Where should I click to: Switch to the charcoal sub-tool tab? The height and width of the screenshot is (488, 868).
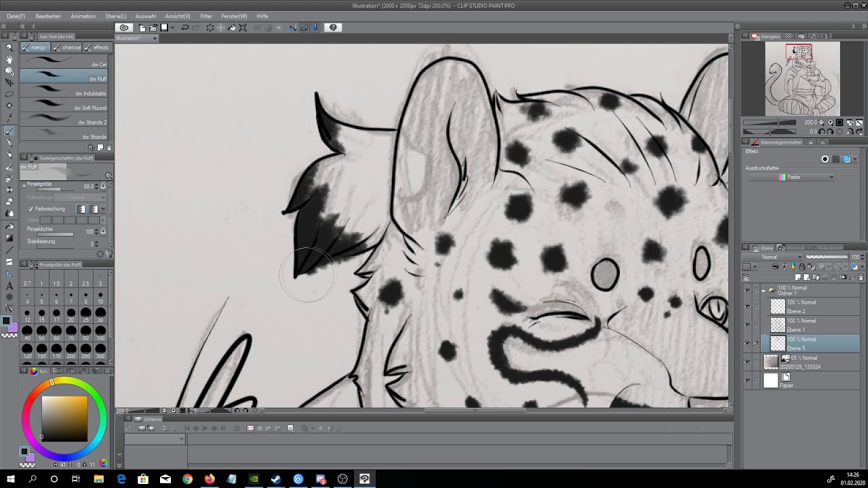pyautogui.click(x=67, y=47)
